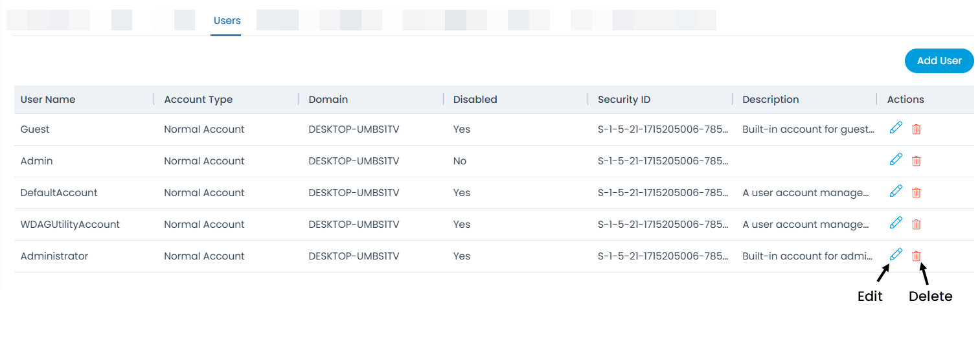Delete the Admin user account

916,160
